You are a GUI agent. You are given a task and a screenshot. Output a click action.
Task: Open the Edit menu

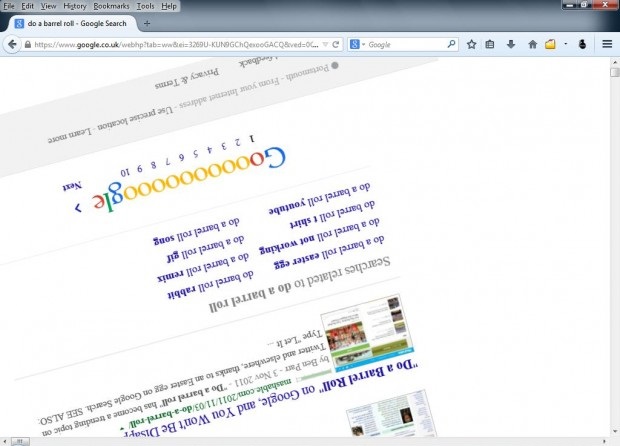pos(27,6)
